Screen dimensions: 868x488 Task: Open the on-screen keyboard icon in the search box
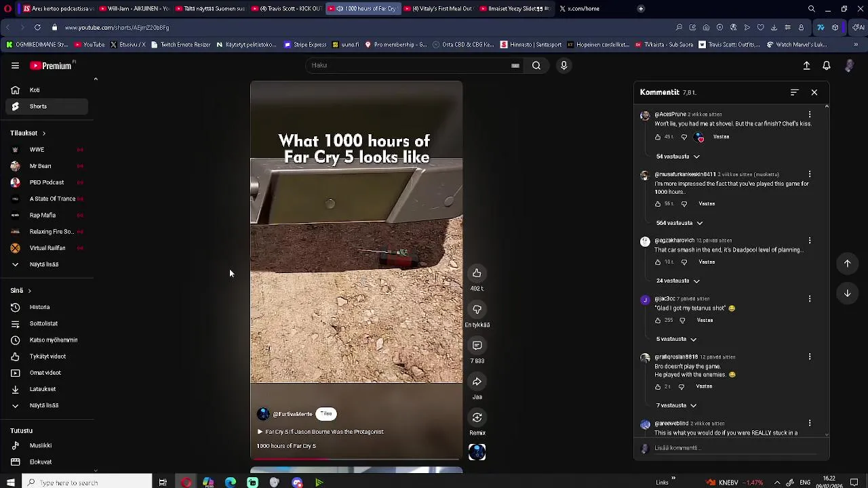tap(515, 66)
